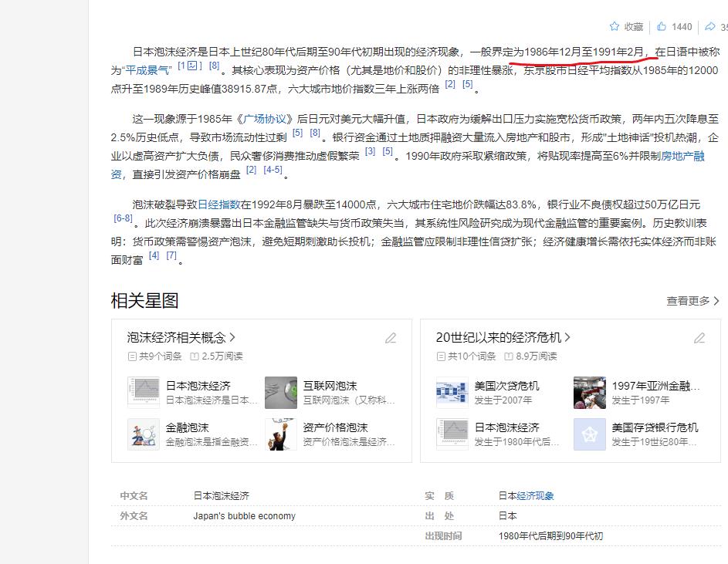Open the 房地产融资 link

tap(689, 157)
